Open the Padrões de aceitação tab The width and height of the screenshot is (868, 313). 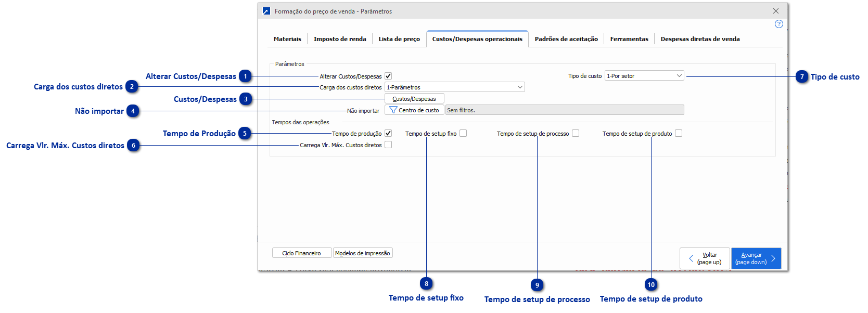[566, 39]
